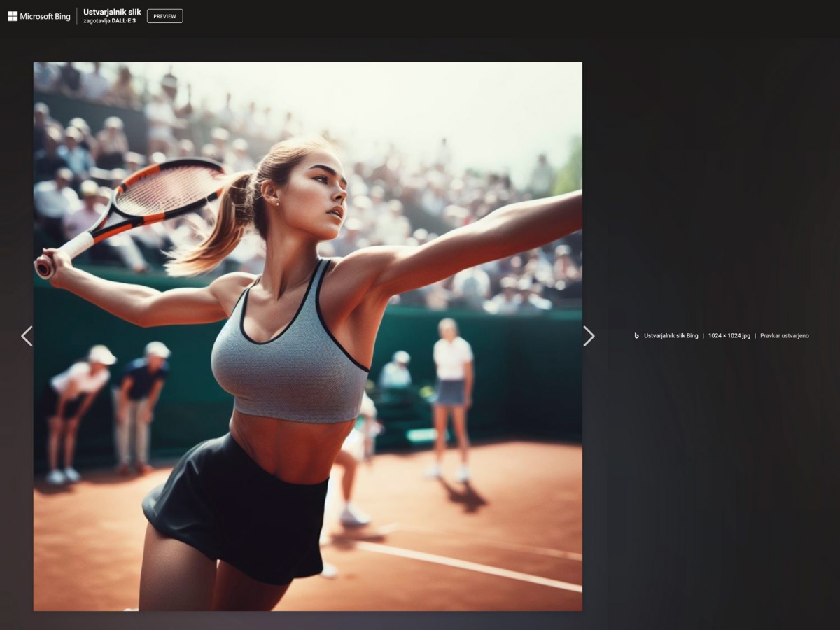Screen dimensions: 840x630
Task: Select the '1024 × 1024 jpg' size text
Action: pyautogui.click(x=729, y=336)
